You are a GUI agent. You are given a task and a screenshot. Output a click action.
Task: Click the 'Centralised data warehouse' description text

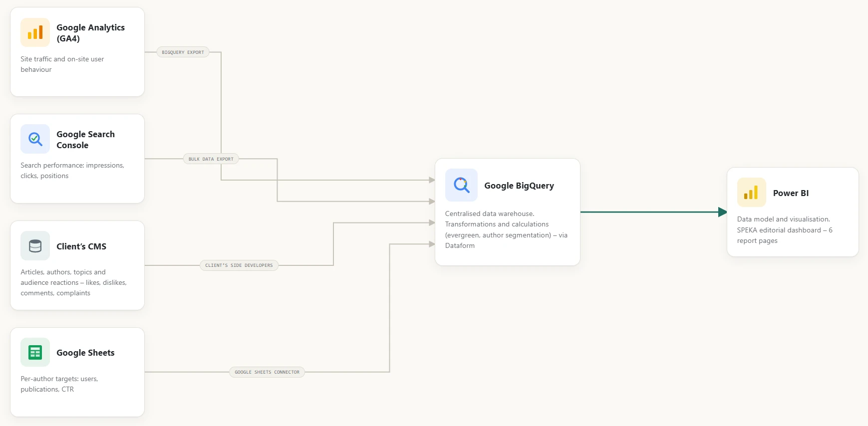(506, 229)
